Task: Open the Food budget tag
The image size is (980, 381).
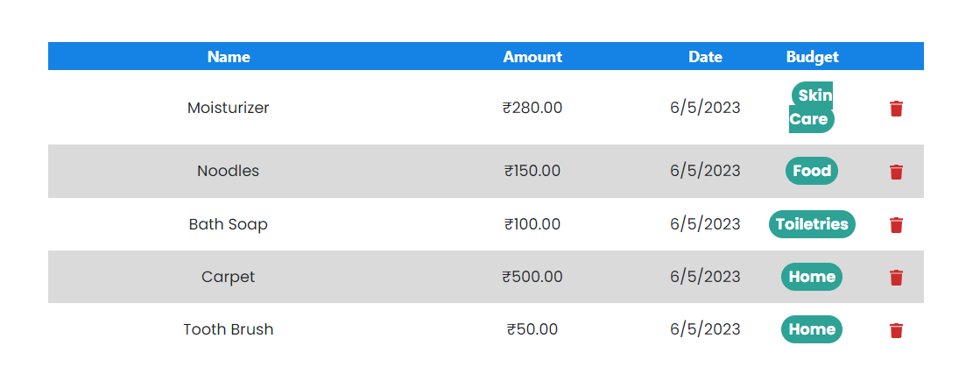Action: [812, 171]
